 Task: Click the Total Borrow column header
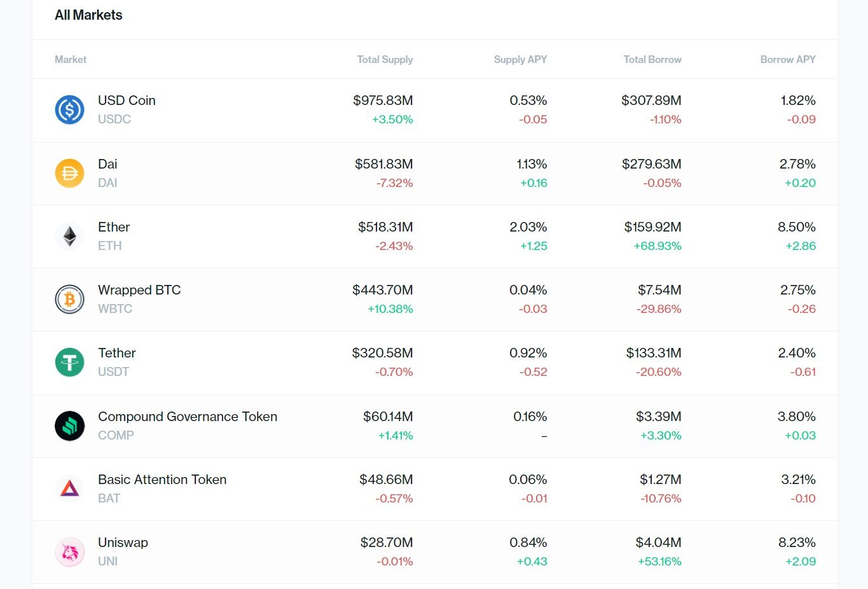652,59
